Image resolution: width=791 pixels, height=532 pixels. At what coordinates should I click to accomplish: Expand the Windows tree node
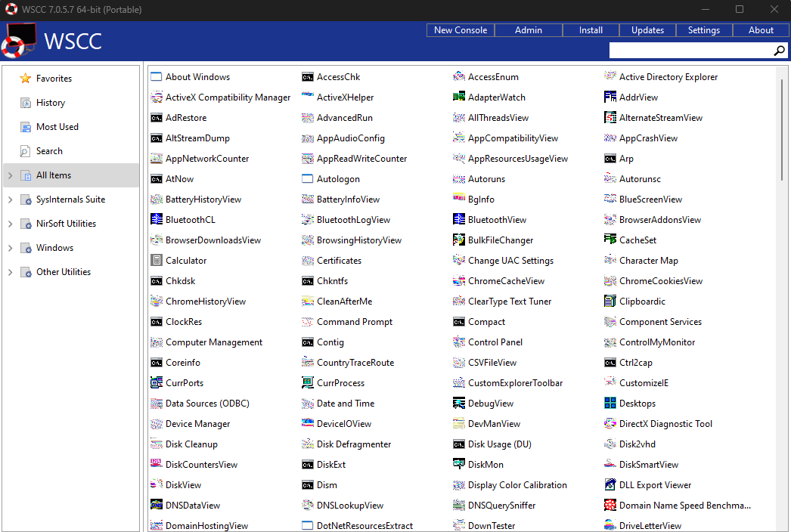[x=10, y=248]
